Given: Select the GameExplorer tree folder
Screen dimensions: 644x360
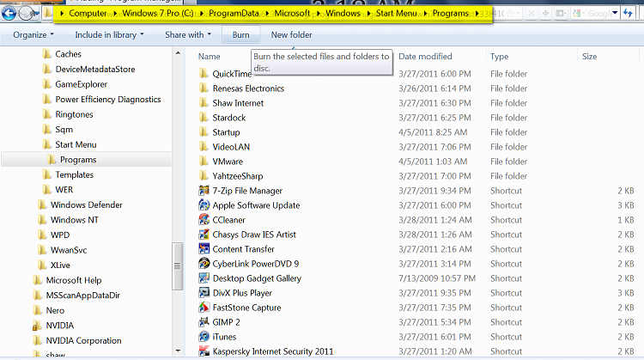Looking at the screenshot, I should point(81,84).
